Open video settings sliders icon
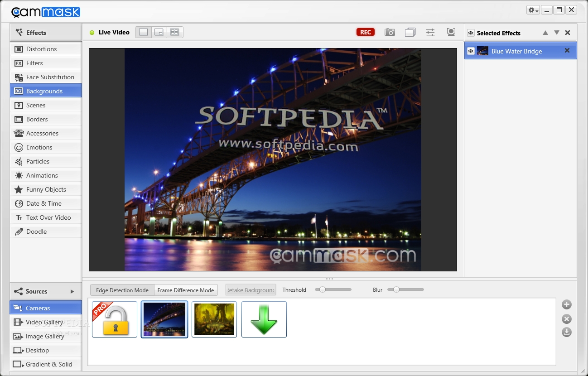Viewport: 588px width, 376px height. [430, 32]
